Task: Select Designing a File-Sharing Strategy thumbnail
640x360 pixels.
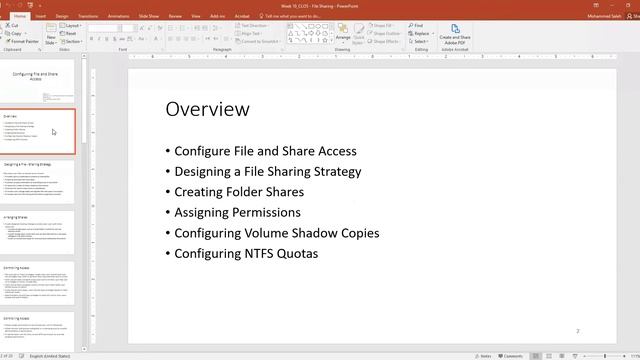Action: (37, 182)
